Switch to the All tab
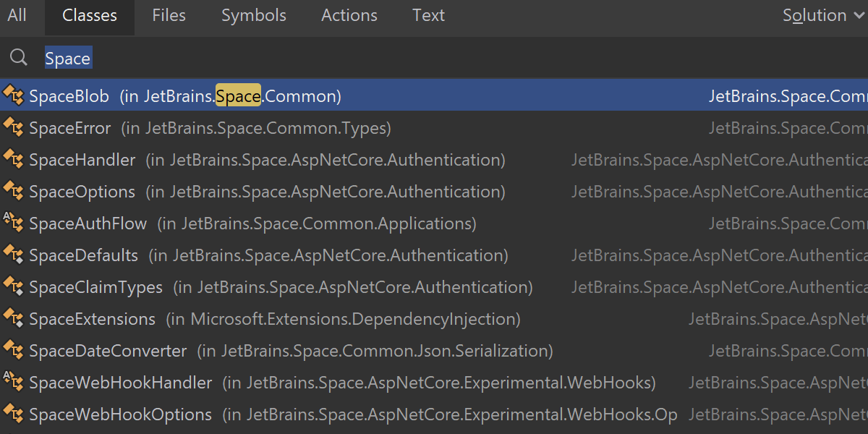This screenshot has height=434, width=868. [x=17, y=16]
